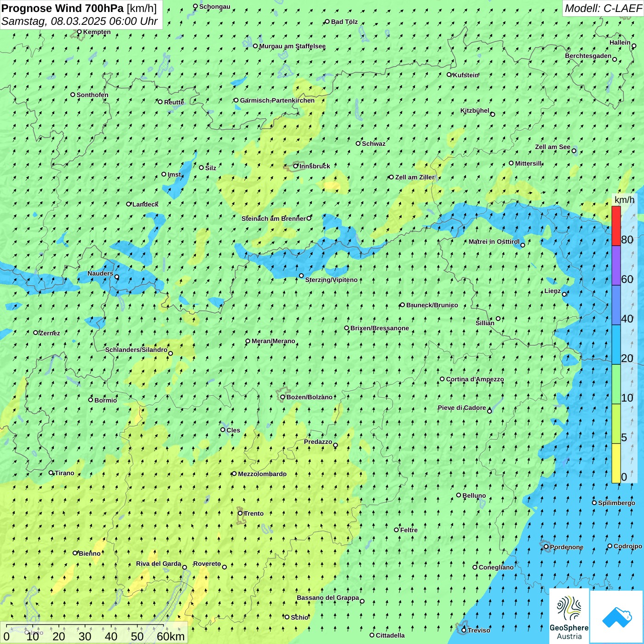Click the 'Steinach am Brenner' label
644x644 pixels.
coord(273,218)
